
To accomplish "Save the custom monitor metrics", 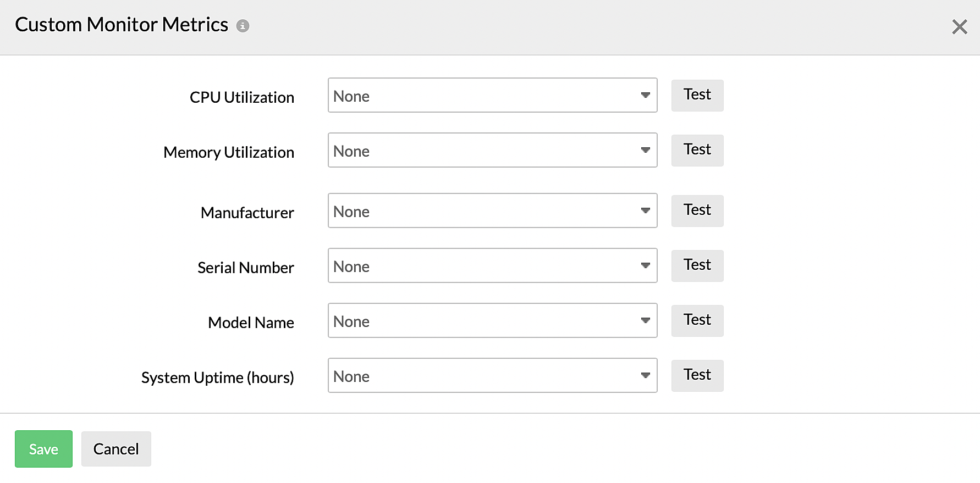I will (43, 449).
